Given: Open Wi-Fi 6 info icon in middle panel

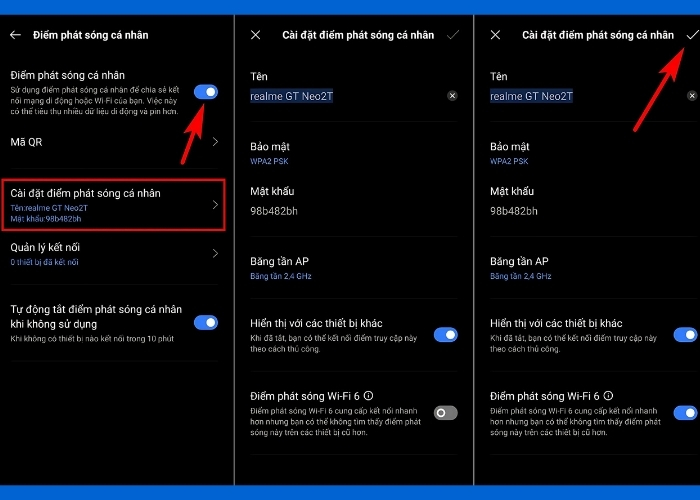Looking at the screenshot, I should pos(369,396).
